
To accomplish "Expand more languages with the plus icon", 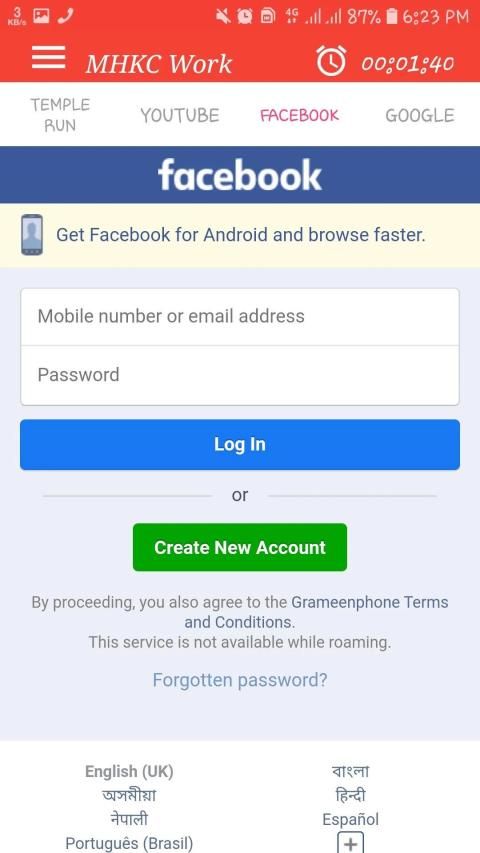I will 350,843.
